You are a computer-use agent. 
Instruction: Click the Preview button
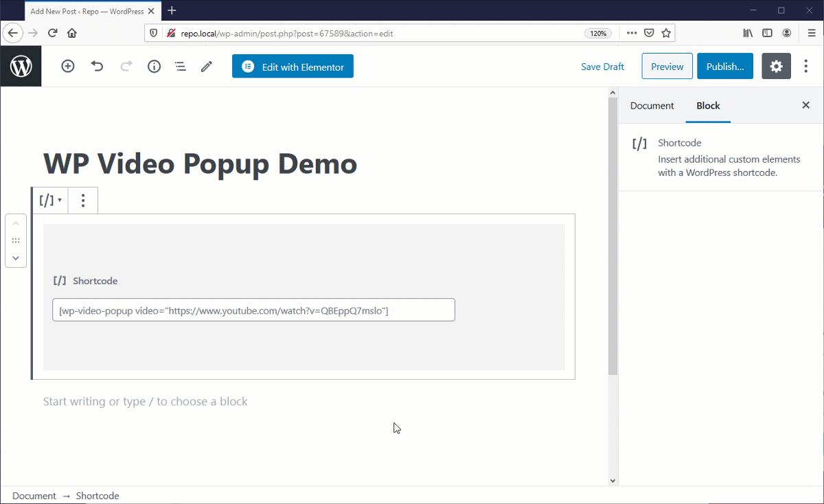tap(667, 67)
